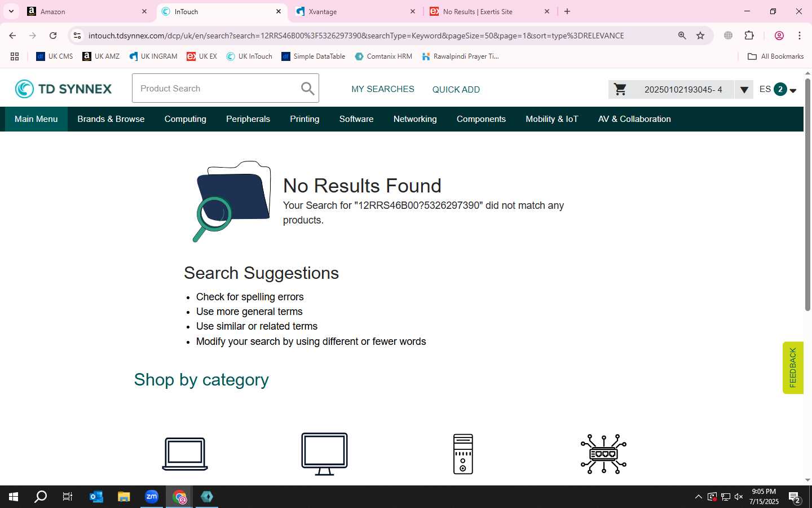Open Simple DataTable bookmark
This screenshot has width=812, height=508.
point(314,56)
